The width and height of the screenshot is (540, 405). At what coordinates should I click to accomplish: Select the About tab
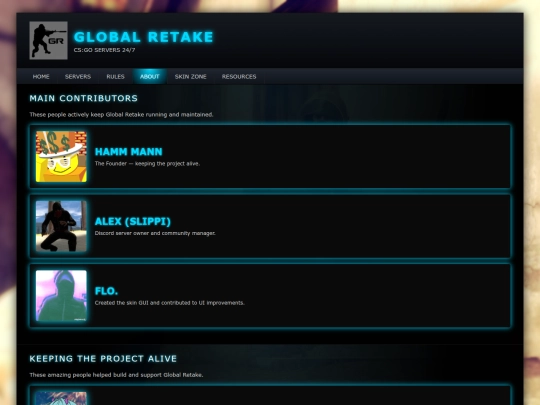(x=150, y=76)
